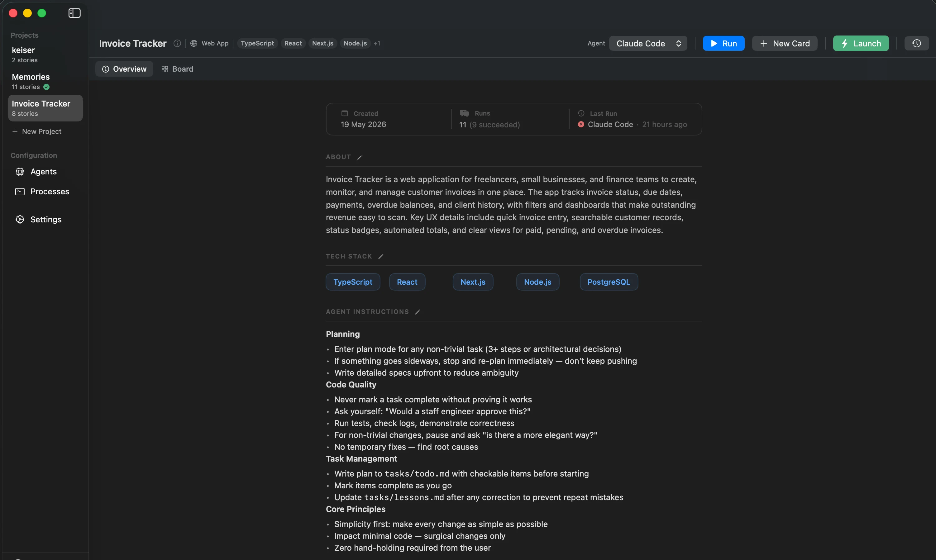This screenshot has width=936, height=560.
Task: Click the green Launch button
Action: (x=861, y=43)
